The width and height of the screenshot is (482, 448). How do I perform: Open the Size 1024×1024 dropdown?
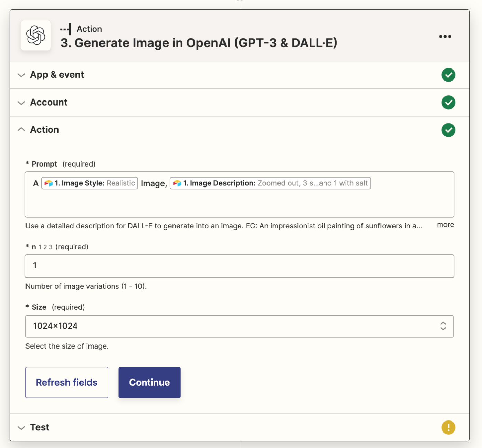(x=240, y=326)
